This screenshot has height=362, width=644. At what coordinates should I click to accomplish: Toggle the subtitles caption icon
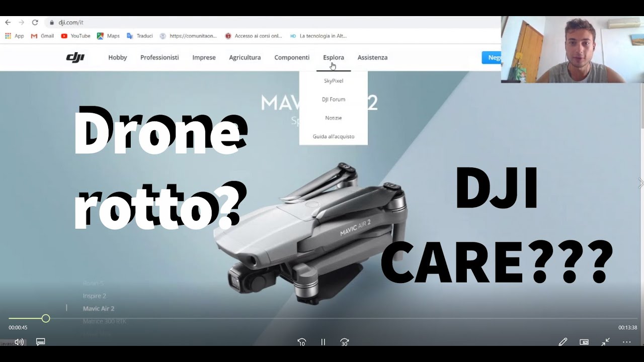(41, 342)
